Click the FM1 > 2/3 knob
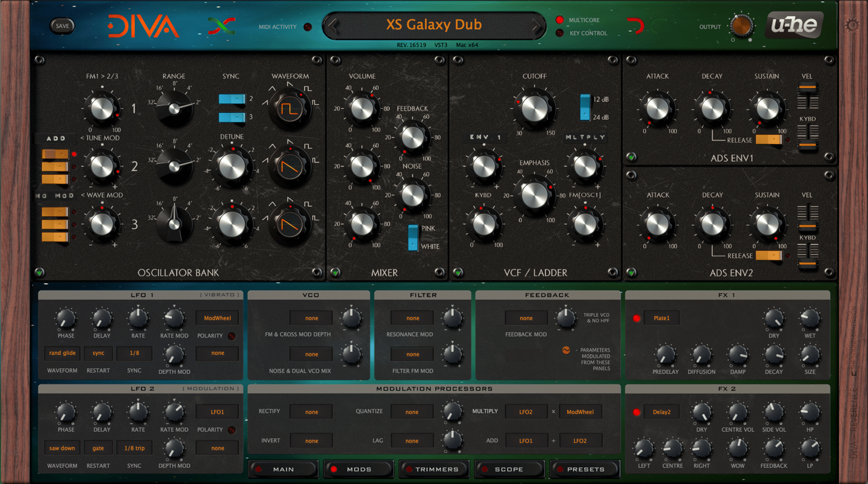Screen dimensions: 868x484 [102, 108]
